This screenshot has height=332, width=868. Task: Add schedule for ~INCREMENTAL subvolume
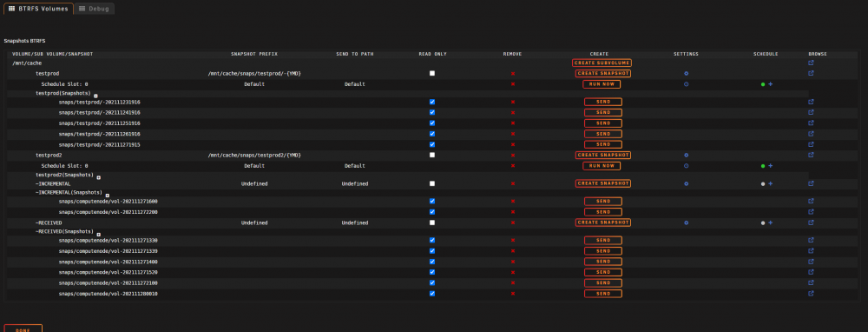770,183
